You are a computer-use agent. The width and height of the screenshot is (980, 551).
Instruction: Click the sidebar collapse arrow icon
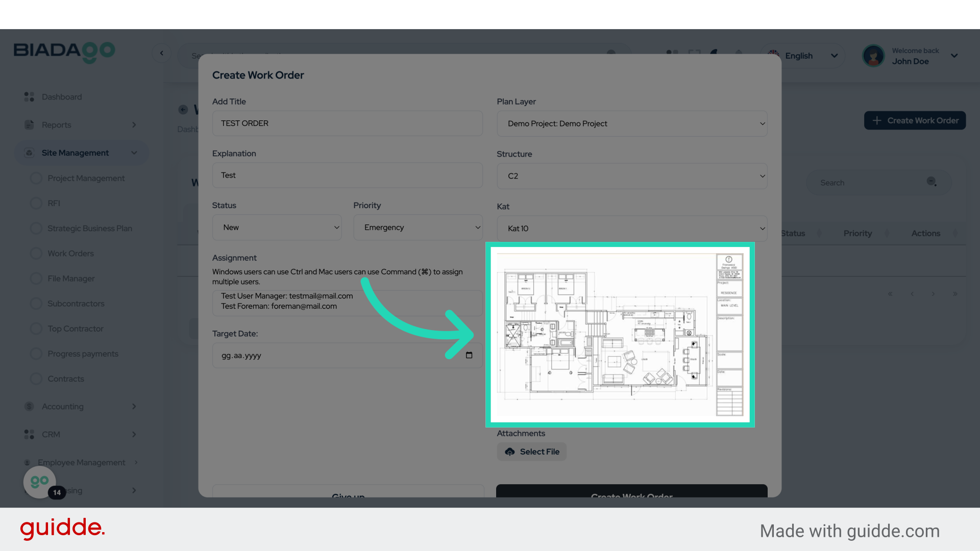click(162, 53)
